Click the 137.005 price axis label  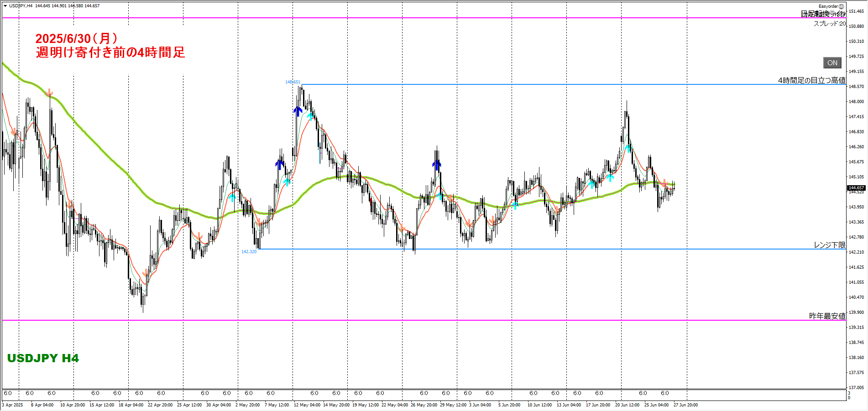click(x=856, y=387)
